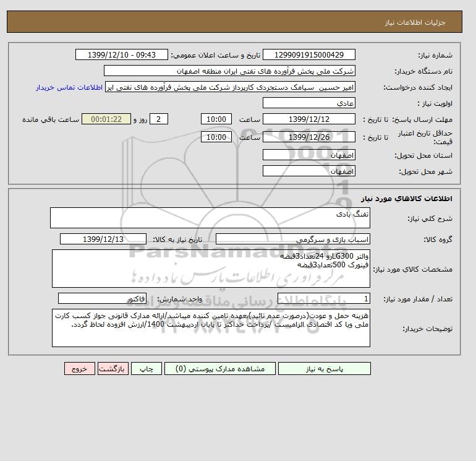Click the buyer notes text area
Image resolution: width=476 pixels, height=461 pixels.
point(211,328)
